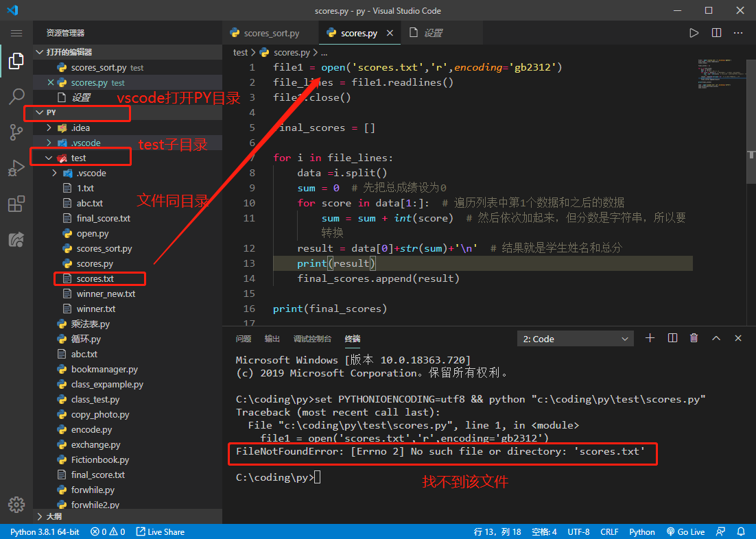Open the Manage gear icon
756x539 pixels.
tap(16, 504)
